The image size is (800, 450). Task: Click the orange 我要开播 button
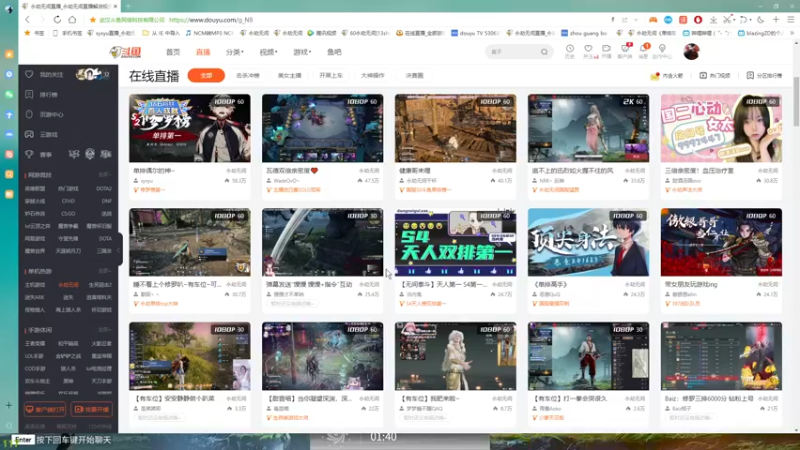click(x=92, y=409)
